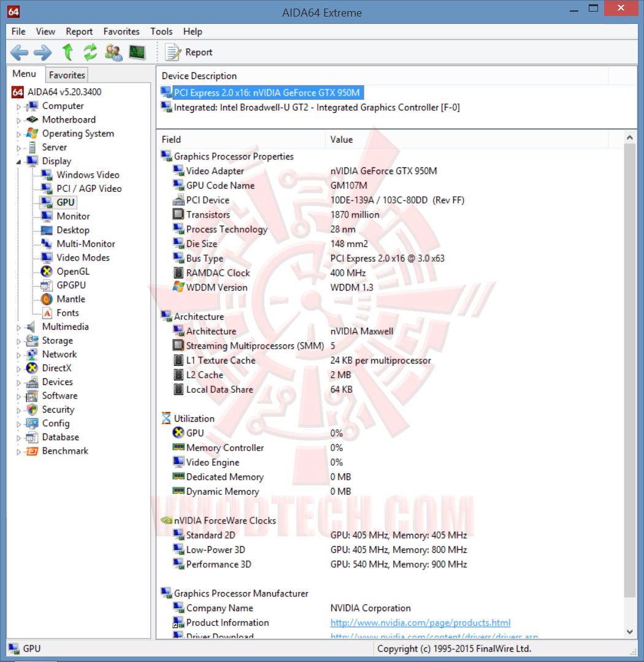Select Video Modes tree item
Image resolution: width=644 pixels, height=662 pixels.
tap(83, 257)
